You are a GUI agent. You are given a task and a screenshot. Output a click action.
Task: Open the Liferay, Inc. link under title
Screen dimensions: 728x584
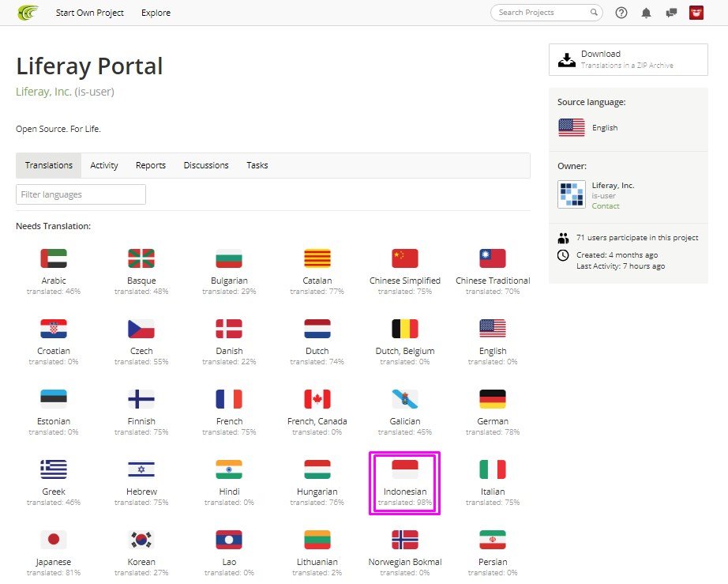[43, 92]
